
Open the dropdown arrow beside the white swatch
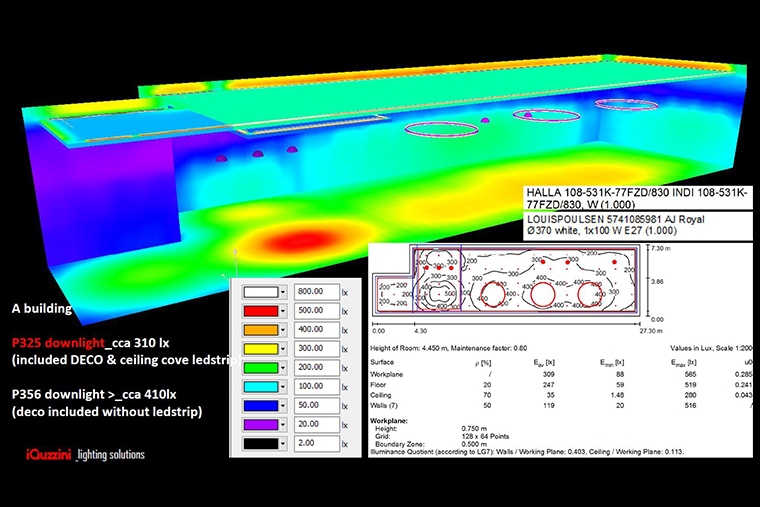point(283,292)
